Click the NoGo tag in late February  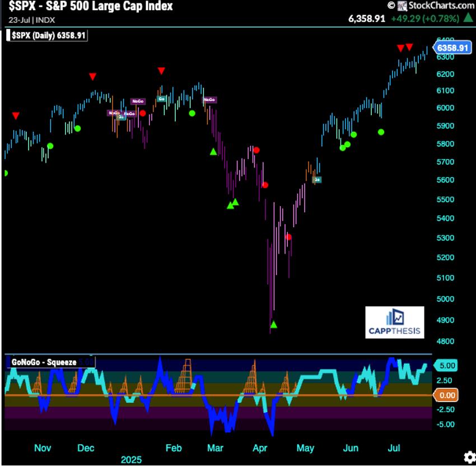point(209,100)
